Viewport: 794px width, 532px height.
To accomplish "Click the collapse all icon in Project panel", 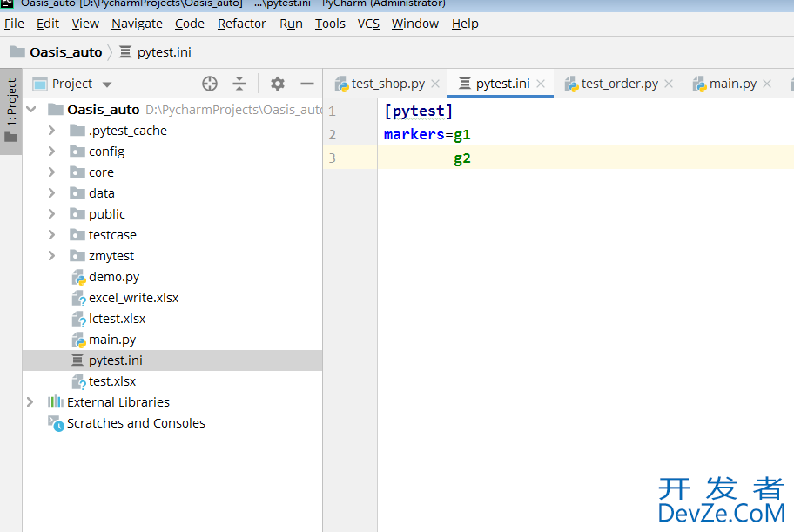I will point(239,84).
